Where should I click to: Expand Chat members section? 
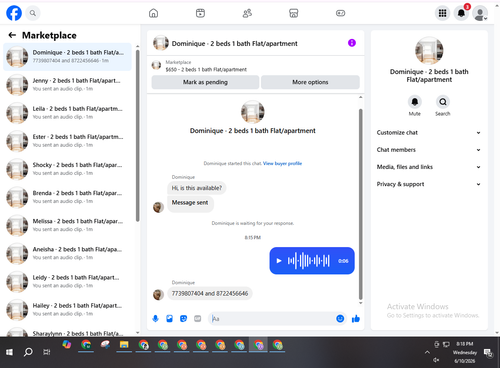point(429,150)
